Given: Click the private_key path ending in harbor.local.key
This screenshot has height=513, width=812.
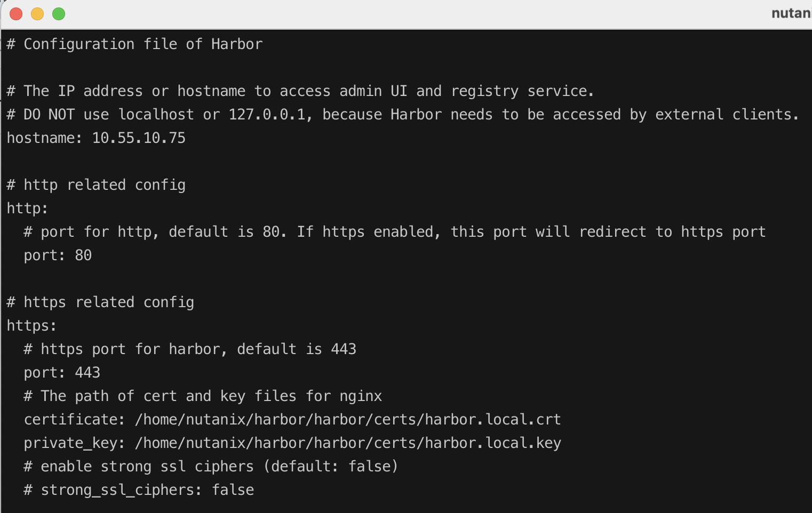Looking at the screenshot, I should tap(348, 443).
